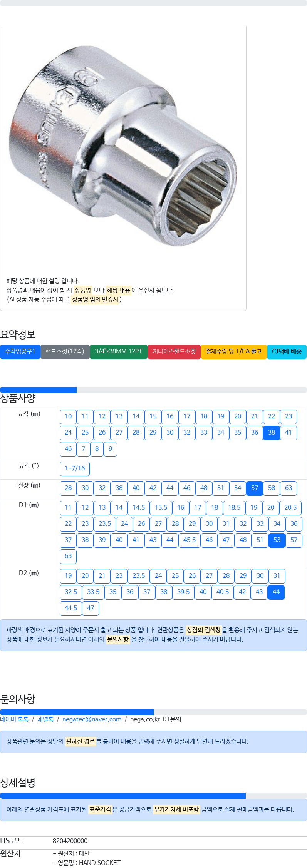Open the 채널톡 chat link
Viewport: 307px width, 868px height.
pyautogui.click(x=45, y=719)
